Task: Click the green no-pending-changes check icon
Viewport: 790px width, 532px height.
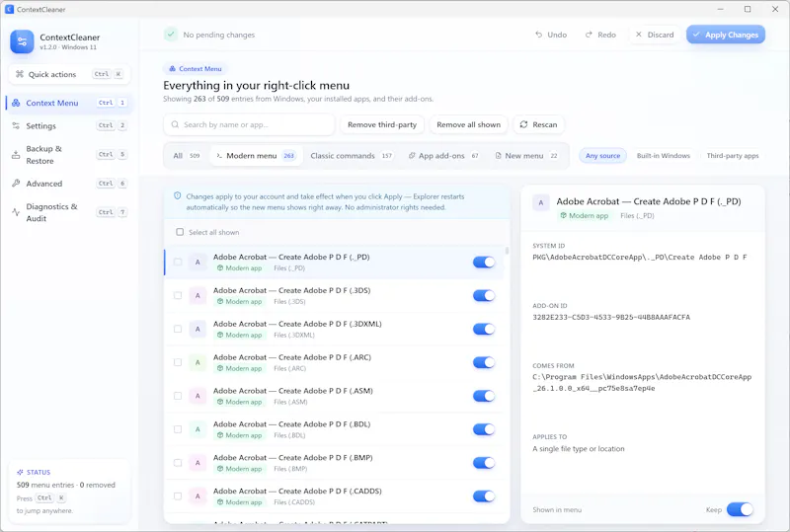Action: tap(171, 35)
